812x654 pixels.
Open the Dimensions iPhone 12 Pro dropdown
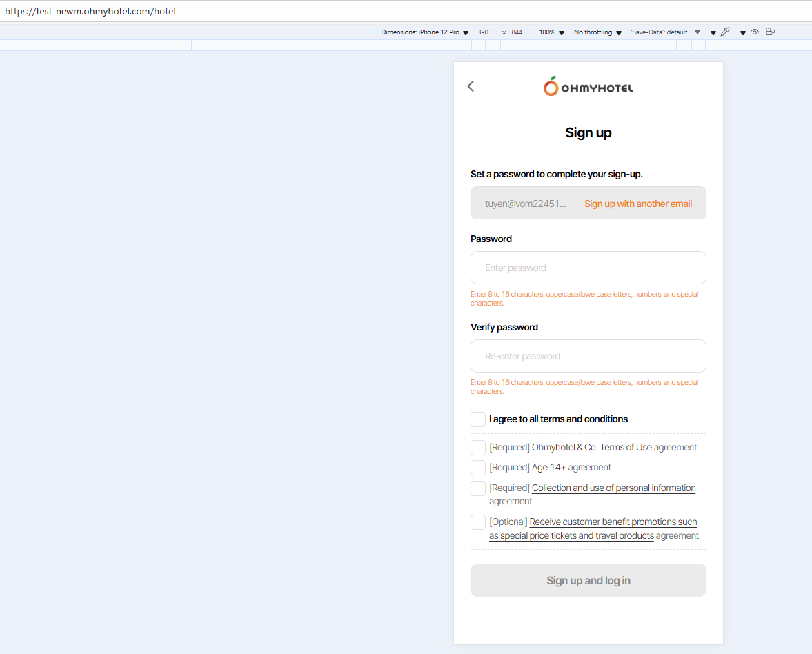coord(425,32)
